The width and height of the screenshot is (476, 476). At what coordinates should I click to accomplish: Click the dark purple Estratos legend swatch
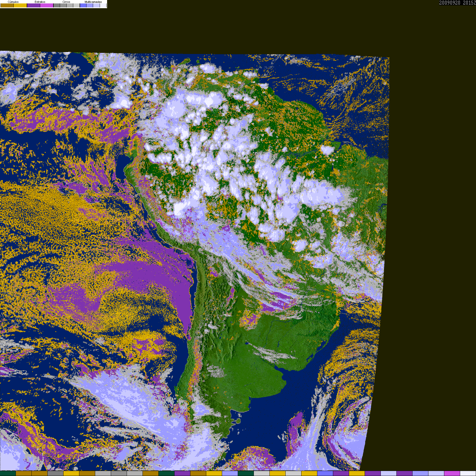[34, 5]
